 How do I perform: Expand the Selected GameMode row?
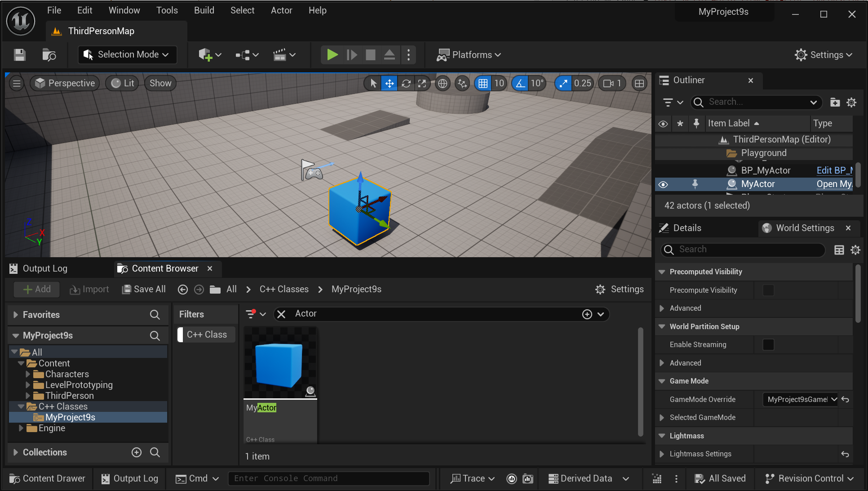tap(662, 418)
